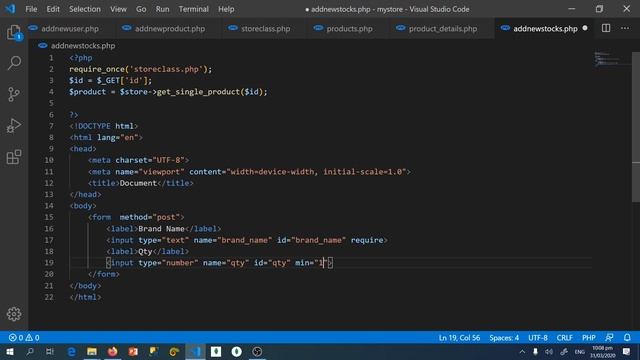
Task: Click line number 19 in gutter
Action: tap(49, 263)
